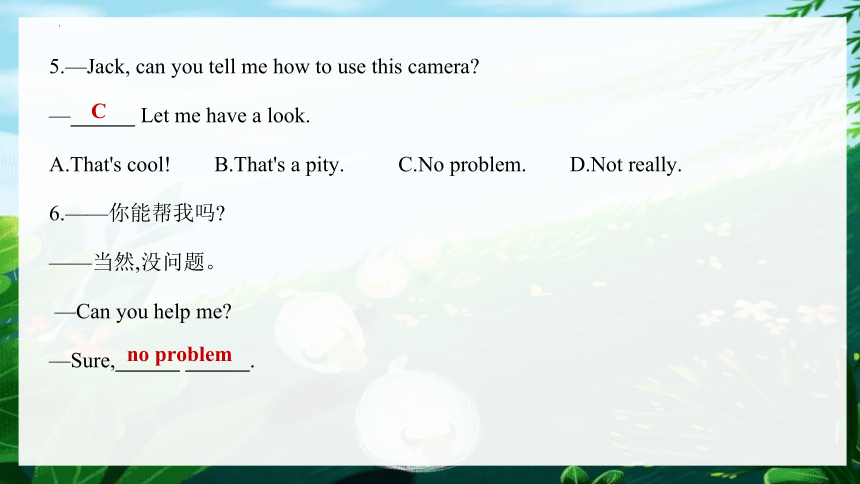Screen dimensions: 860x484
Task: Click the question number '5.'
Action: pos(57,67)
